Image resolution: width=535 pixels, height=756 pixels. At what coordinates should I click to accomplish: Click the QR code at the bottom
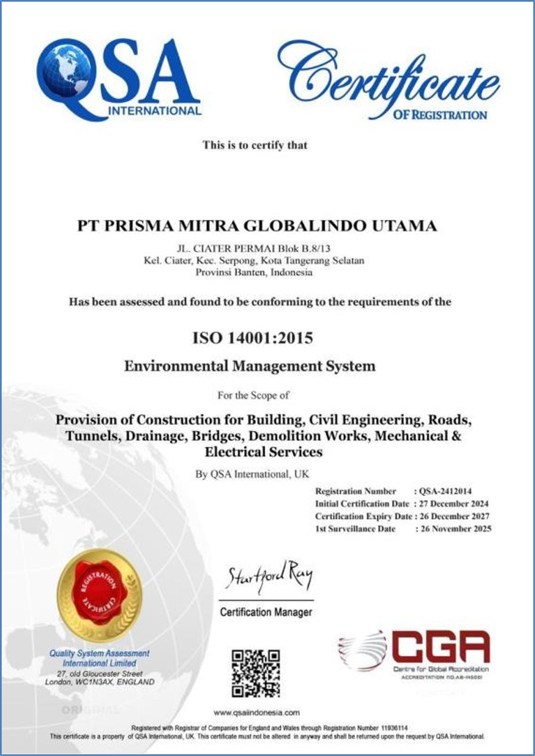[x=256, y=673]
